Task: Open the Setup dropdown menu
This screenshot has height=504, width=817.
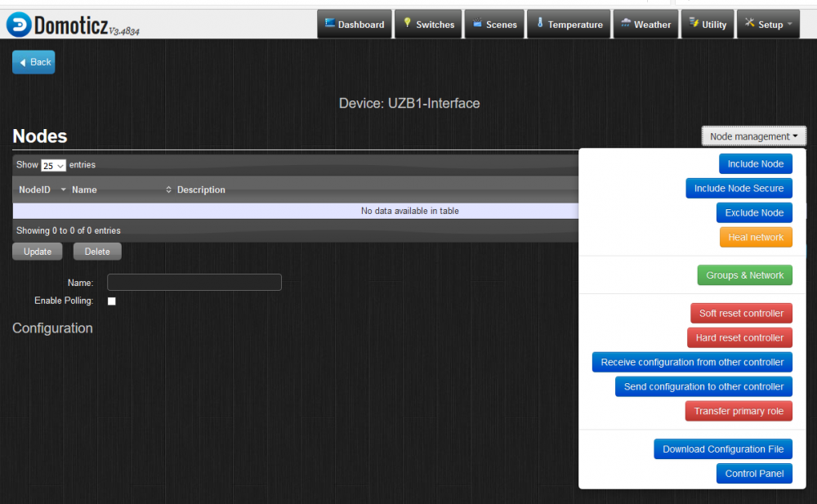Action: click(768, 24)
